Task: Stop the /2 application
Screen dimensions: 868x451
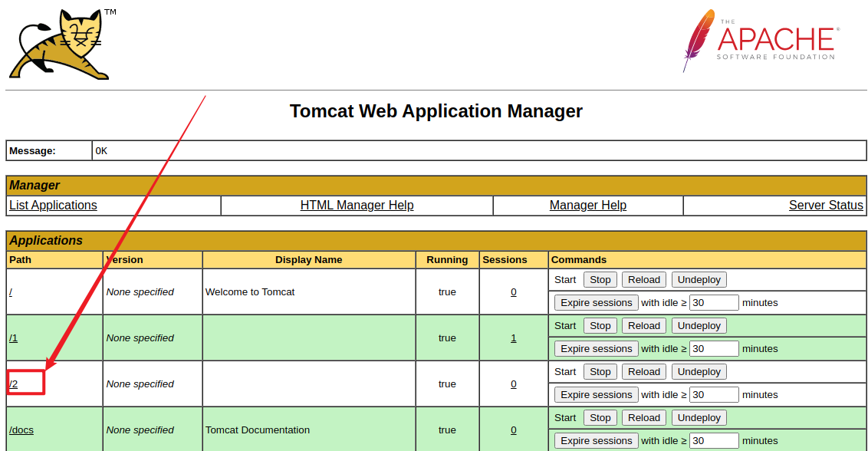Action: pyautogui.click(x=600, y=372)
